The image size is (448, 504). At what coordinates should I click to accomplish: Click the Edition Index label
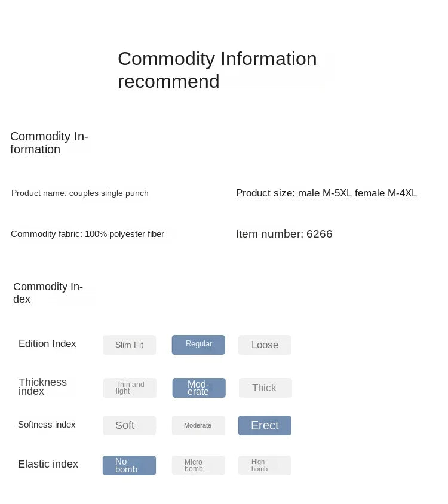47,344
